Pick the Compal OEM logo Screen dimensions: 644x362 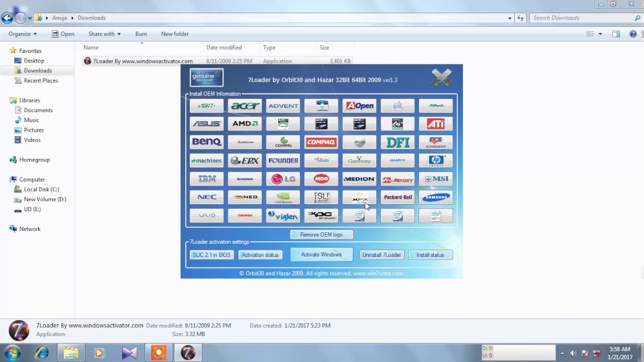tap(283, 142)
